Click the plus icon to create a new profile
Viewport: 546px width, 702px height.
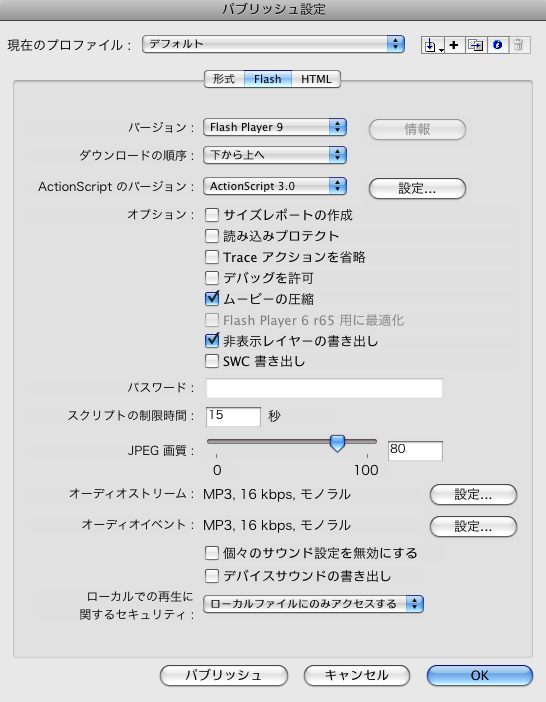coord(454,45)
